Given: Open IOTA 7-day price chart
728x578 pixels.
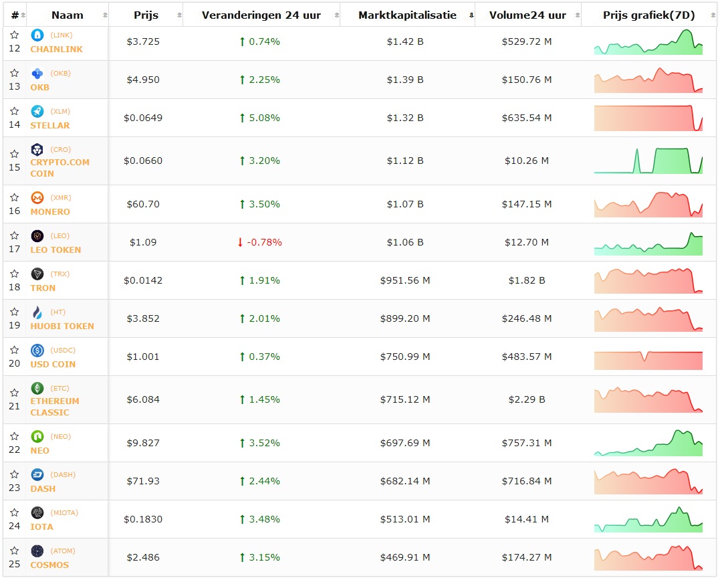Looking at the screenshot, I should [648, 520].
